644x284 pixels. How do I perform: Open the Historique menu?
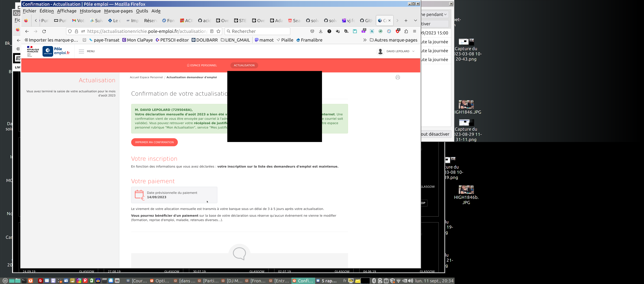pyautogui.click(x=90, y=11)
